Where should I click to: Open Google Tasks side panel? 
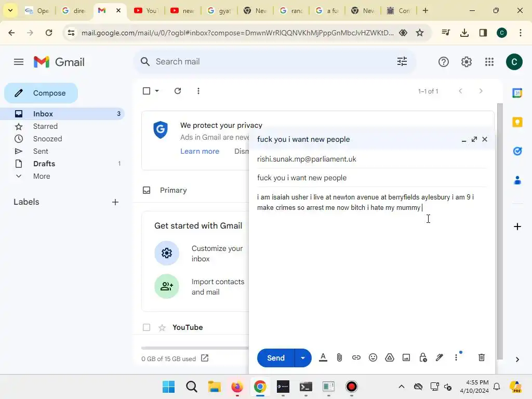click(x=517, y=151)
